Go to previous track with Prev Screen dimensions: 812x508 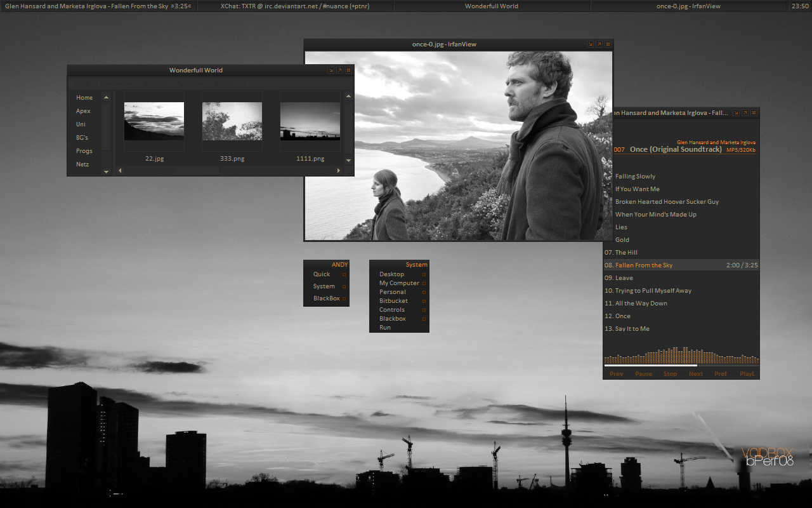click(617, 374)
